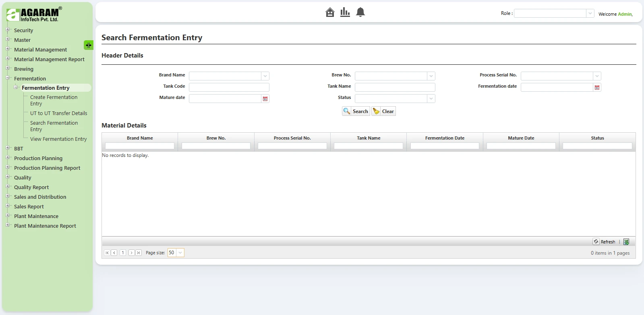Open the Brand Name dropdown
Screen dimensions: 644x315
coord(265,76)
